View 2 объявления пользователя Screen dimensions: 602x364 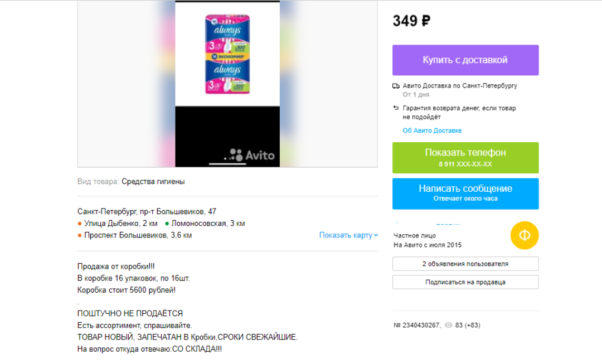(465, 264)
